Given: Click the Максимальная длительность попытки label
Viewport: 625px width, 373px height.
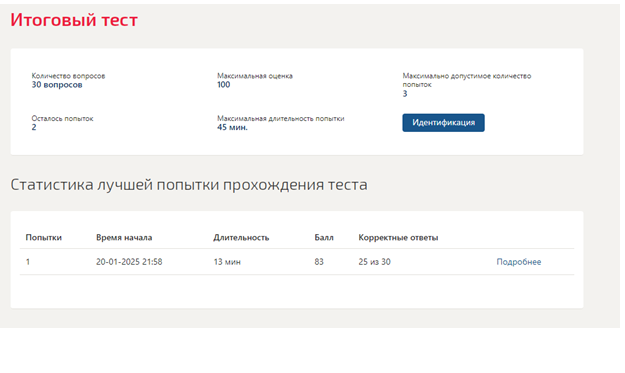Looking at the screenshot, I should (x=281, y=118).
